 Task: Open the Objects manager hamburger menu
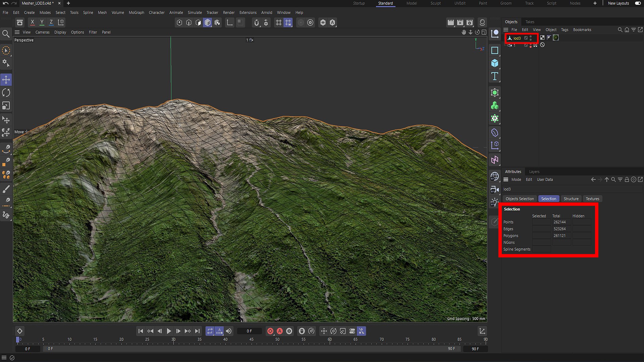click(506, 30)
